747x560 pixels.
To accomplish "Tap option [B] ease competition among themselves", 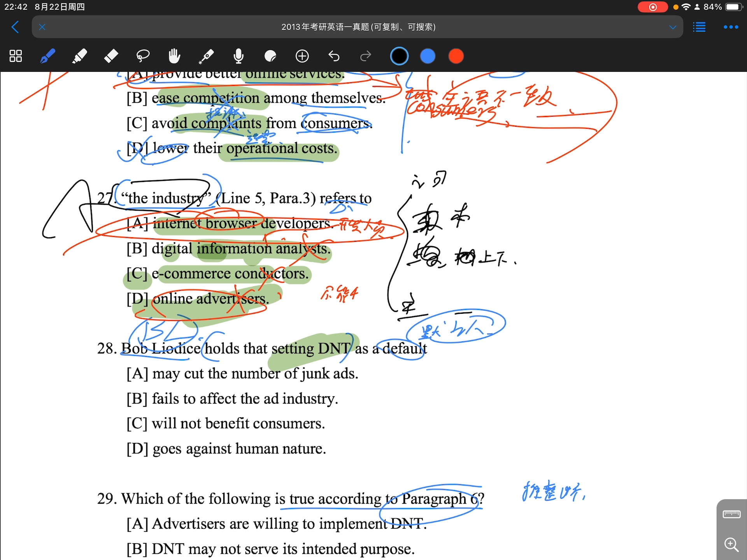I will [256, 98].
